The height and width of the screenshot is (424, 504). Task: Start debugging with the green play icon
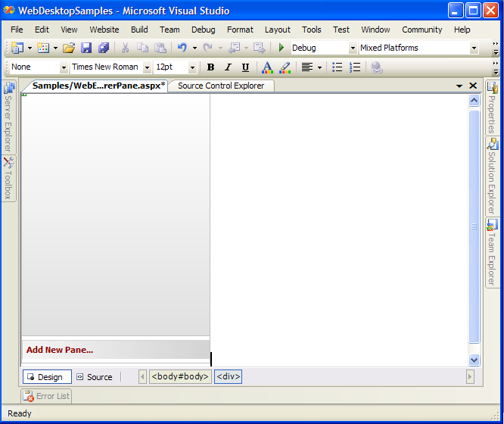(x=281, y=48)
